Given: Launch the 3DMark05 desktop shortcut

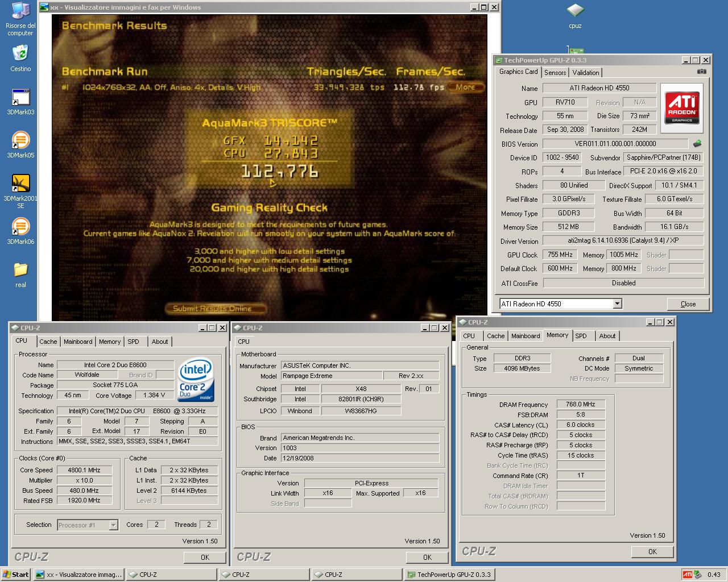Looking at the screenshot, I should pos(20,145).
